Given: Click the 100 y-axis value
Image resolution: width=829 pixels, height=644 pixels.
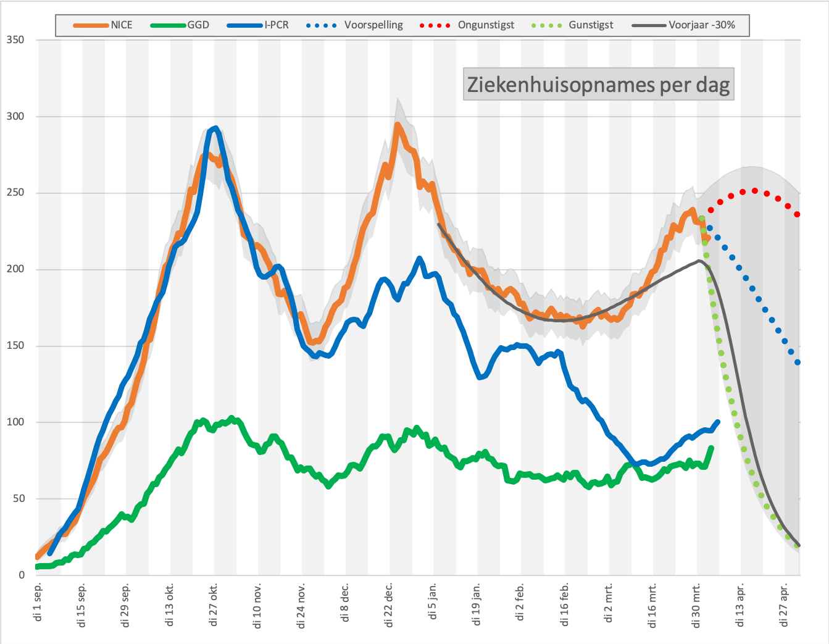Looking at the screenshot, I should (15, 422).
